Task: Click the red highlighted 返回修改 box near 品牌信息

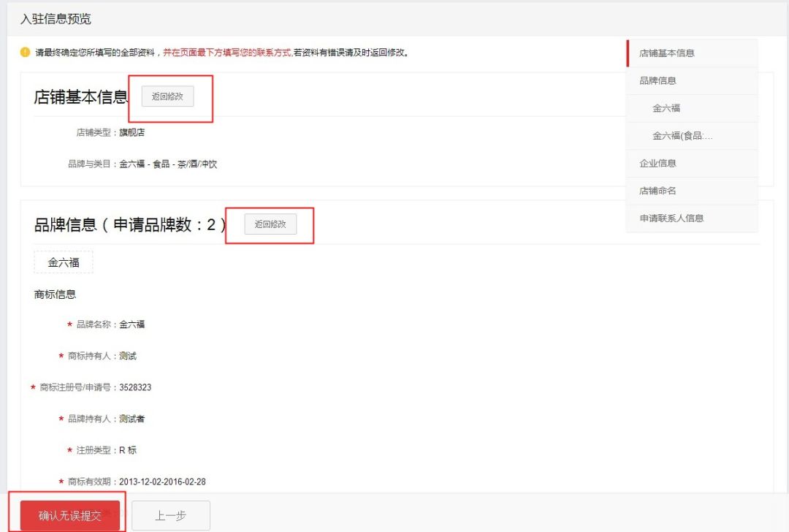Action: click(x=270, y=225)
